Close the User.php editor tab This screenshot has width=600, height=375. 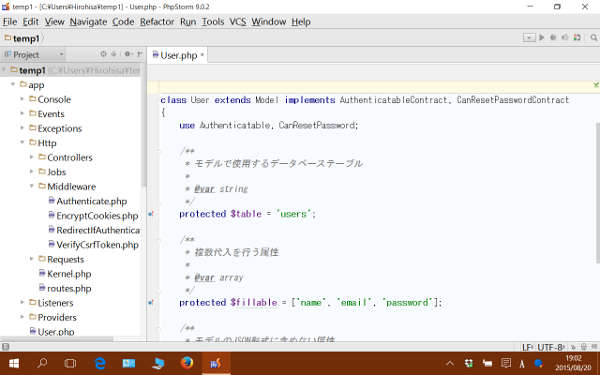202,55
